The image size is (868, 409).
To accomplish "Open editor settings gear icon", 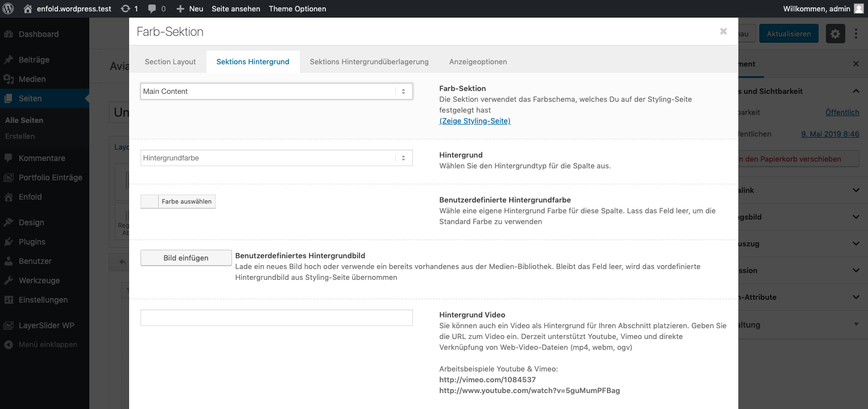I will [x=835, y=34].
